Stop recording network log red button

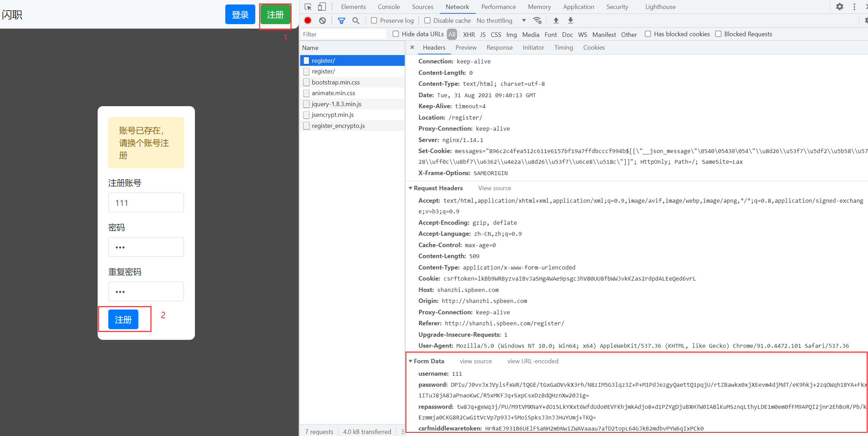(x=308, y=21)
